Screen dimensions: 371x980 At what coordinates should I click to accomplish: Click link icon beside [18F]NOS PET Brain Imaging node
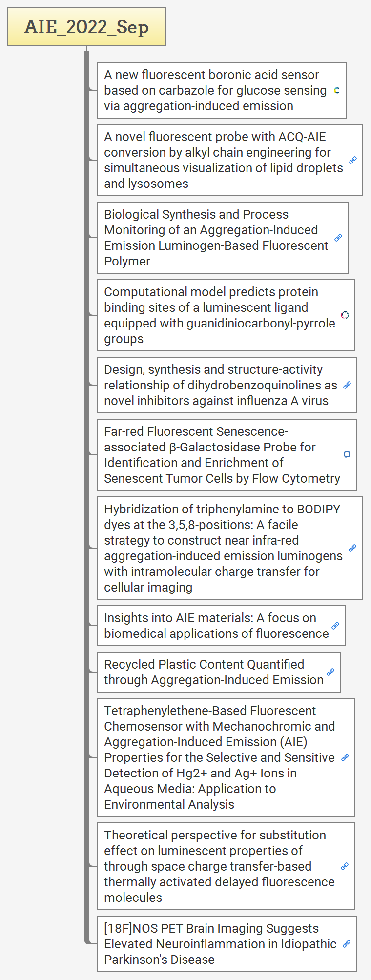[346, 944]
